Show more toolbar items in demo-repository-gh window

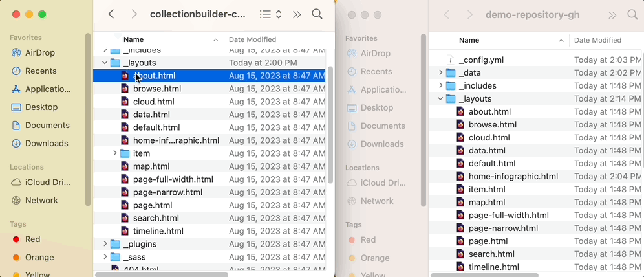click(x=612, y=15)
